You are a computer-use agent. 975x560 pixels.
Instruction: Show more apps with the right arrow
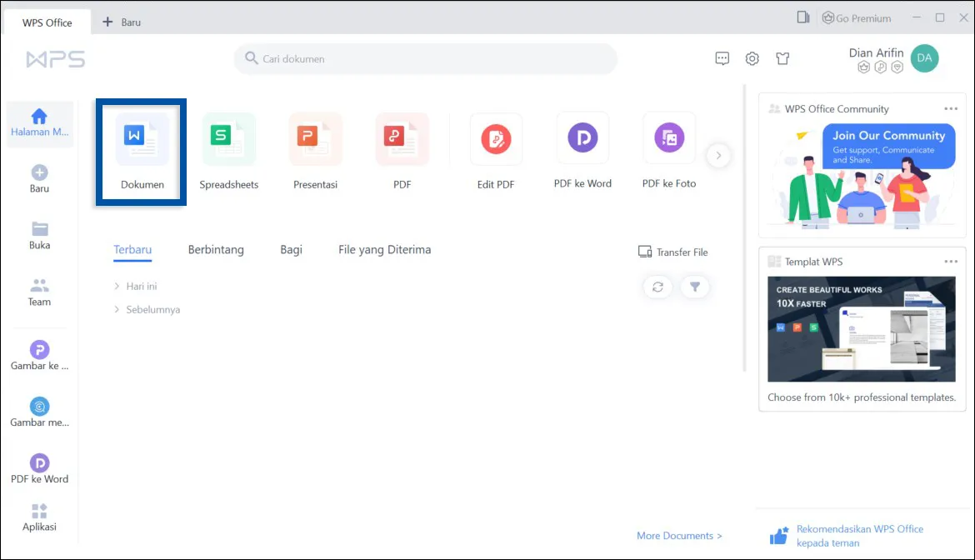[718, 155]
